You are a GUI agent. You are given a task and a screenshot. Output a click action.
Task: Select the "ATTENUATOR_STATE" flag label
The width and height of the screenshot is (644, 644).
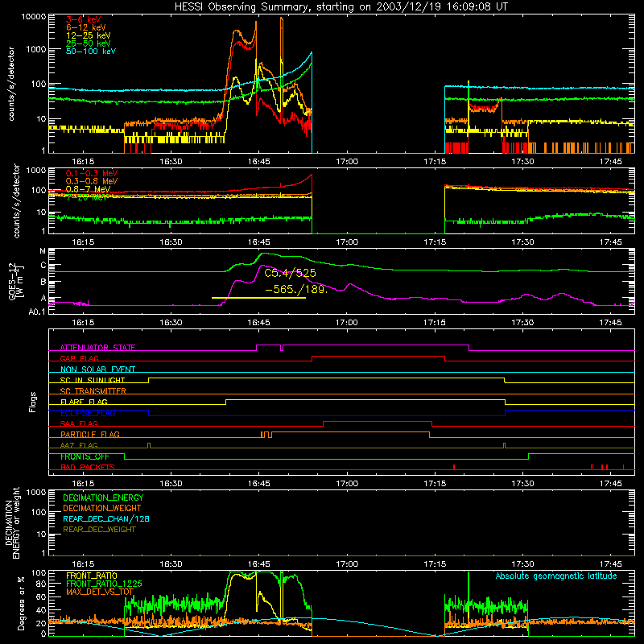coord(97,348)
